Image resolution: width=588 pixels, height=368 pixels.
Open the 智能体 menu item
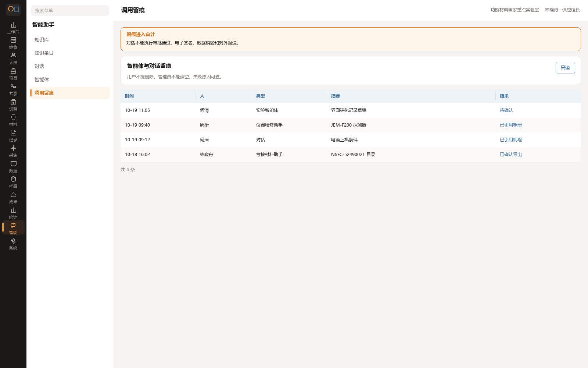click(x=70, y=79)
